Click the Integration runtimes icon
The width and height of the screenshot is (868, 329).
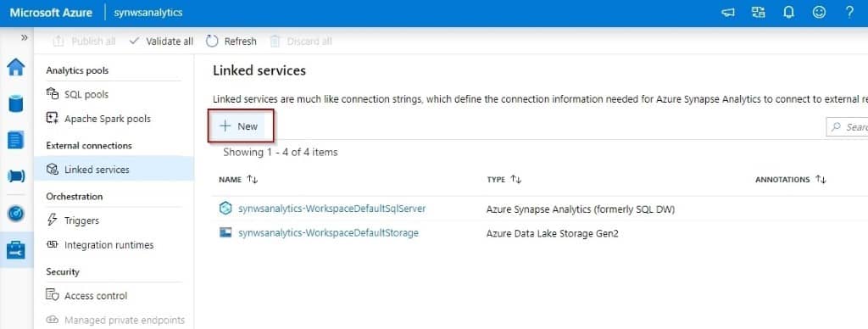(52, 245)
